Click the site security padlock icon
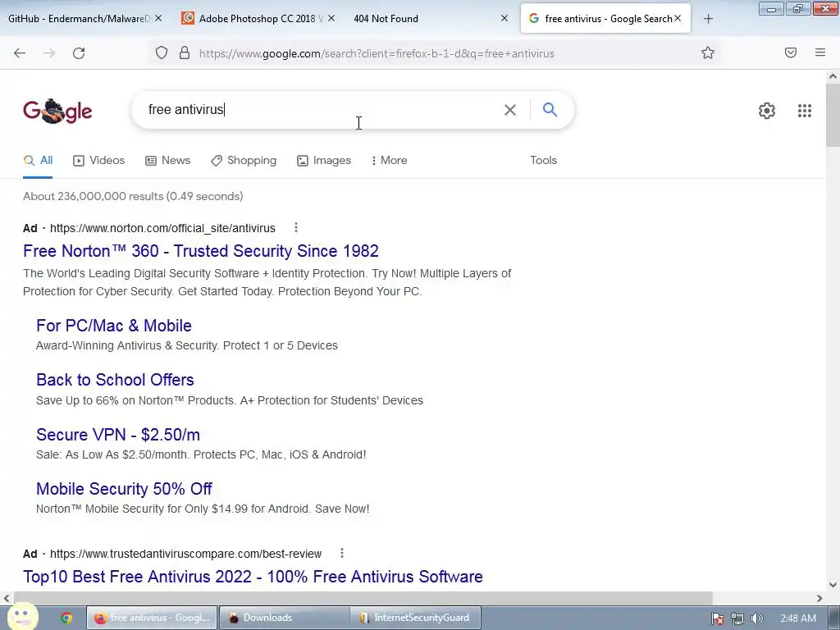Viewport: 840px width, 630px height. [185, 52]
